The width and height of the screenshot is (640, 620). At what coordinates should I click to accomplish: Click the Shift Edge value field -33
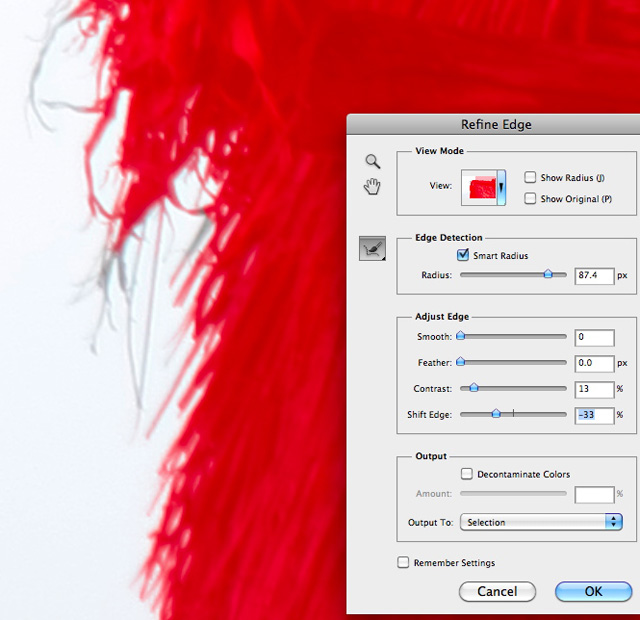(x=594, y=416)
